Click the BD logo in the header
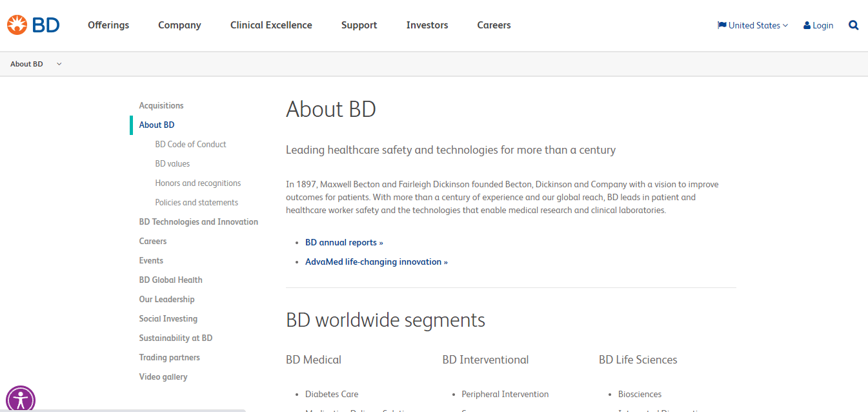 tap(34, 25)
